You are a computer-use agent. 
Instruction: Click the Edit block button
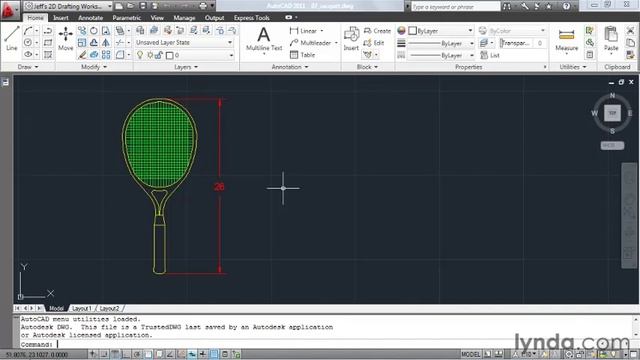[x=374, y=42]
